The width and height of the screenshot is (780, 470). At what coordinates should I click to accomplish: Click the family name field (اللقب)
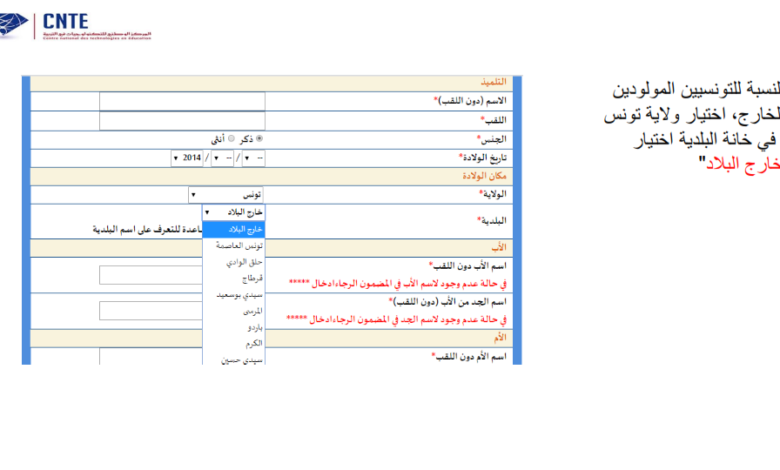click(182, 121)
